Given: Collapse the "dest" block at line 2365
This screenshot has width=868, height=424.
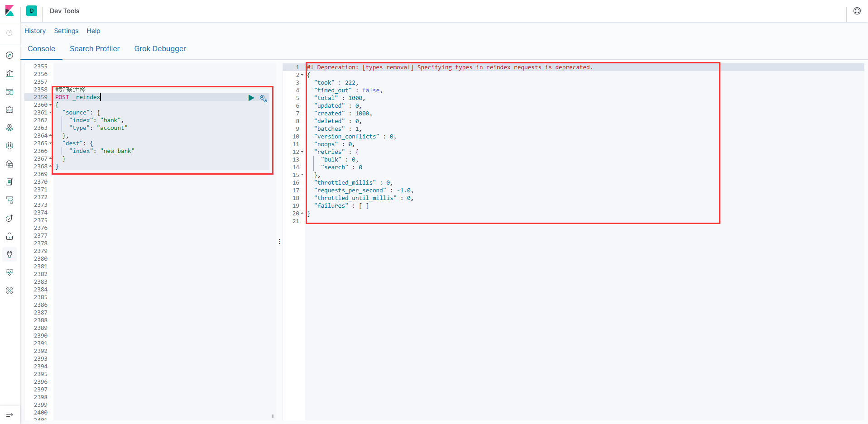Looking at the screenshot, I should (51, 143).
